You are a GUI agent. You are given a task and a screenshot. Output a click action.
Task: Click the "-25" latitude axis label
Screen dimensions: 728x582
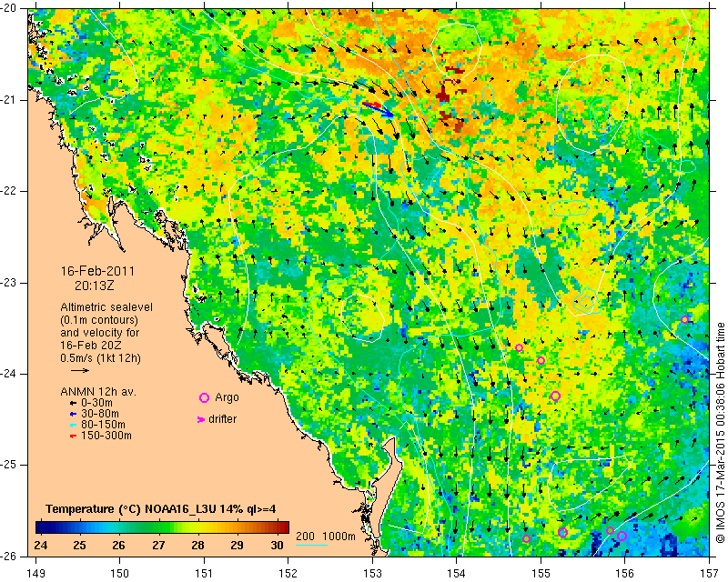click(x=9, y=465)
